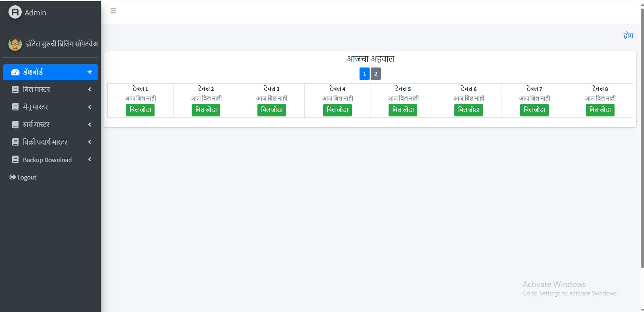Click बिल जोडा button under टेबल 4

(x=337, y=110)
